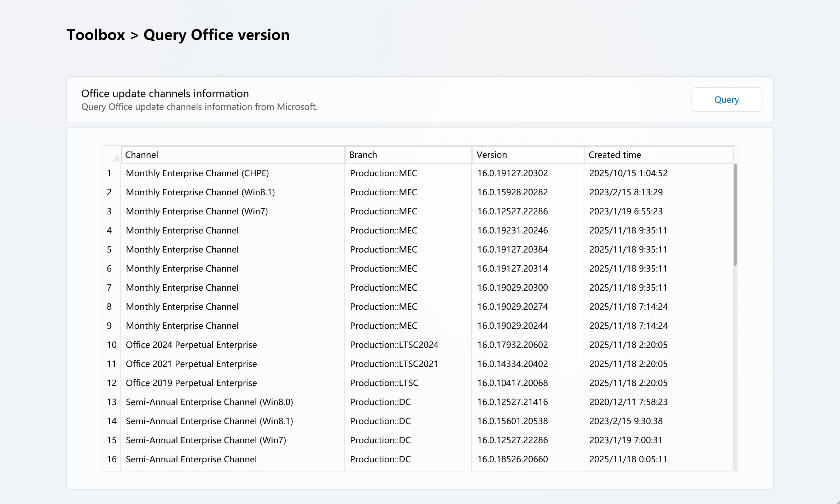Screen dimensions: 840x504
Task: Click version cell 16.0.19231.20246
Action: pyautogui.click(x=512, y=230)
